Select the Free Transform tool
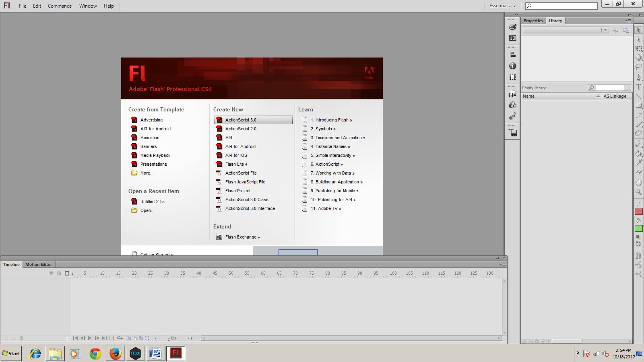 639,48
